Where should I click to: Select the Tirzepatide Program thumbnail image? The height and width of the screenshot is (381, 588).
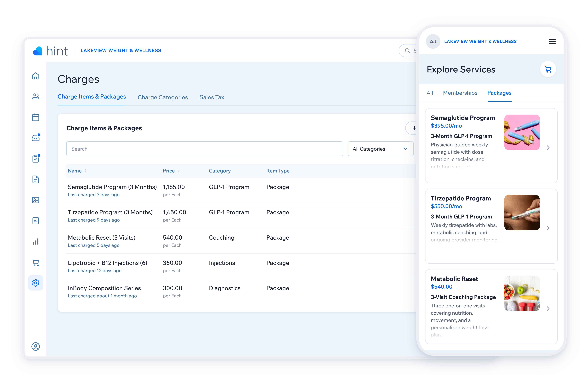point(522,213)
